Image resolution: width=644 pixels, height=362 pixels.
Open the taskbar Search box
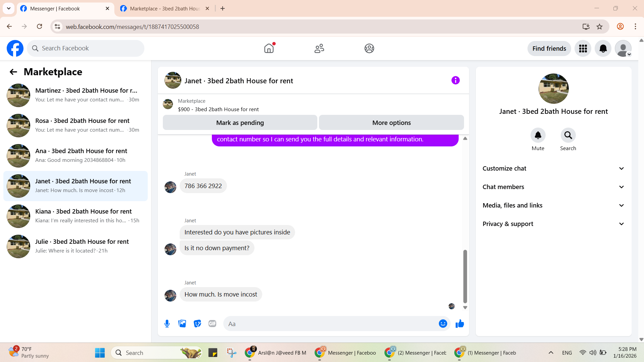tap(156, 353)
